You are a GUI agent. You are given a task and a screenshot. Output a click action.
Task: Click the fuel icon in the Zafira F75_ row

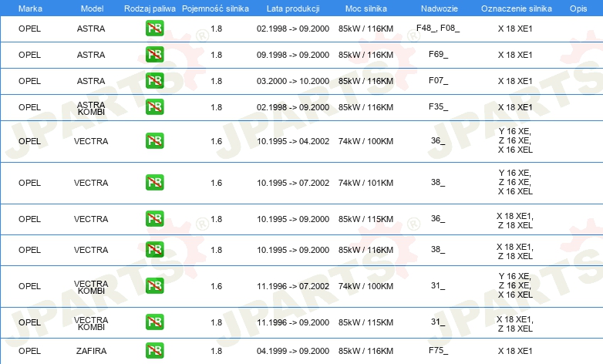[x=154, y=351]
